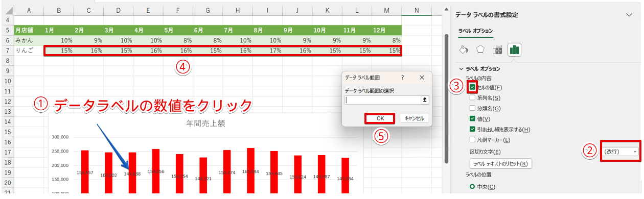Enable 分類名 checkbox

(473, 108)
